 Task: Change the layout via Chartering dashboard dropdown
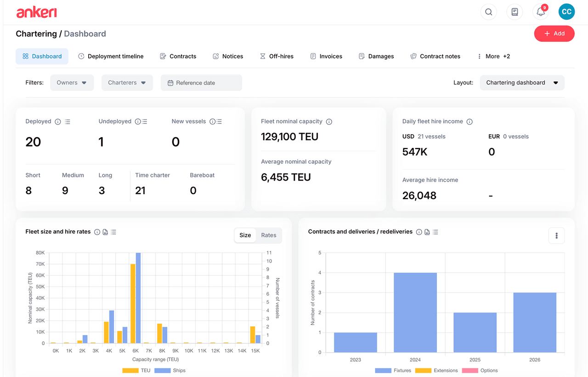pyautogui.click(x=522, y=82)
